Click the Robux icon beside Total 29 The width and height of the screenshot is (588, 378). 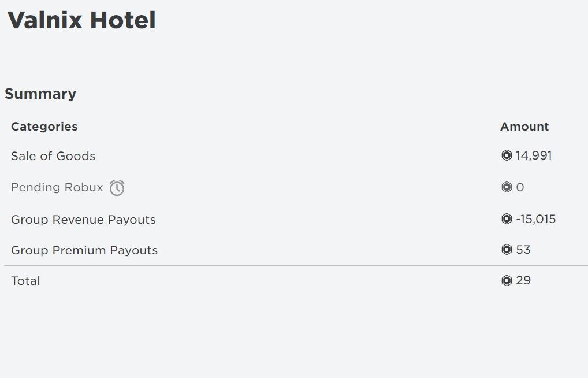pos(506,280)
